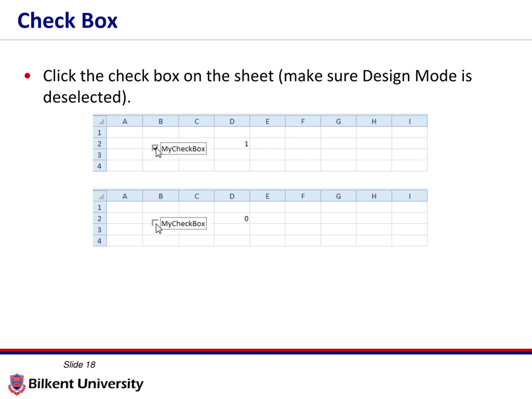The image size is (532, 399).
Task: Select column D header in upper sheet
Action: (232, 121)
